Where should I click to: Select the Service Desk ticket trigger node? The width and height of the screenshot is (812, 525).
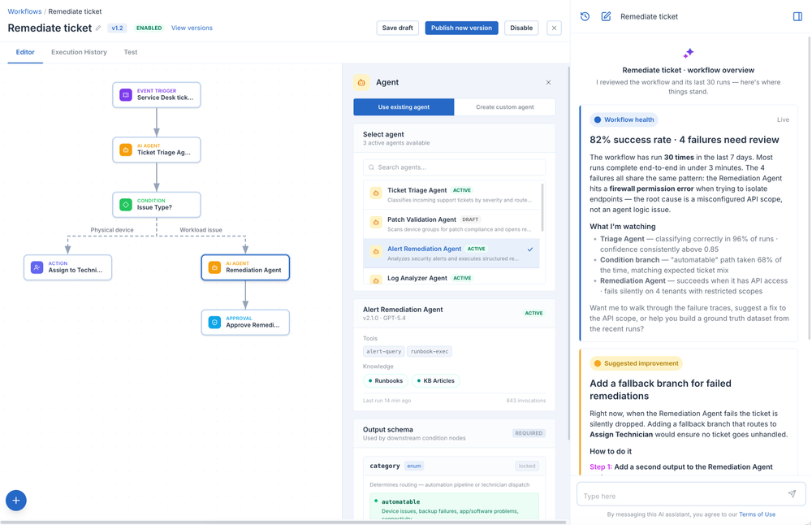click(157, 95)
